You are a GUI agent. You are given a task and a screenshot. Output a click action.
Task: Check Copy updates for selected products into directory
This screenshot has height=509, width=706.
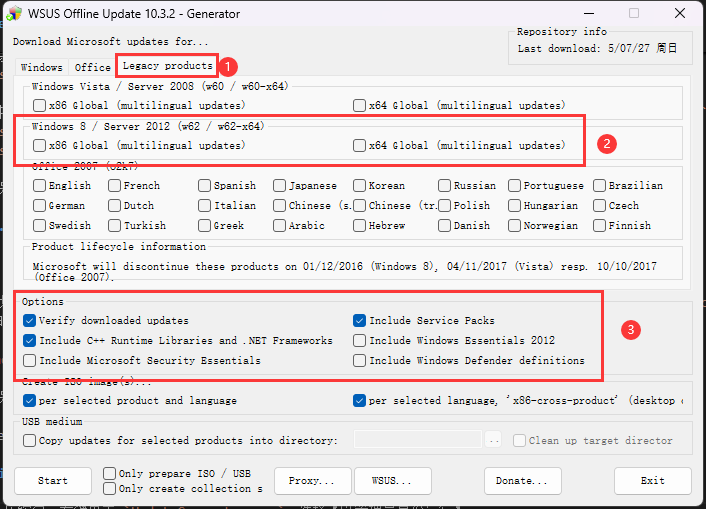click(29, 441)
